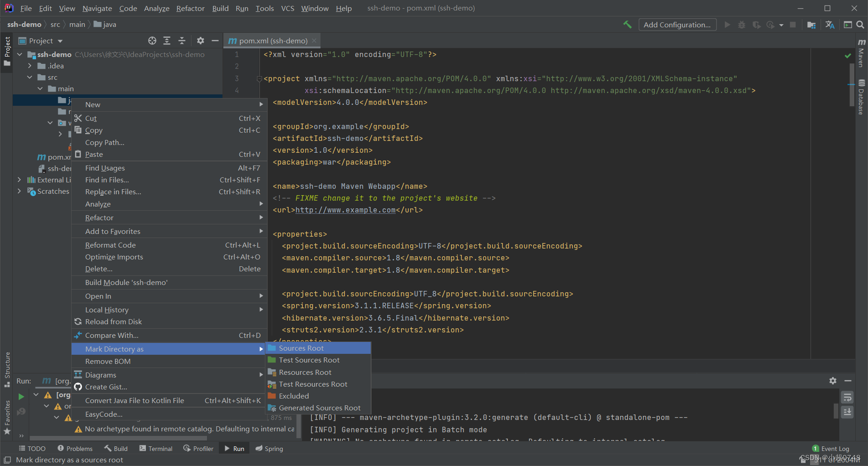Screen dimensions: 868x466
Task: Click the Event Log notification badge
Action: pyautogui.click(x=816, y=449)
